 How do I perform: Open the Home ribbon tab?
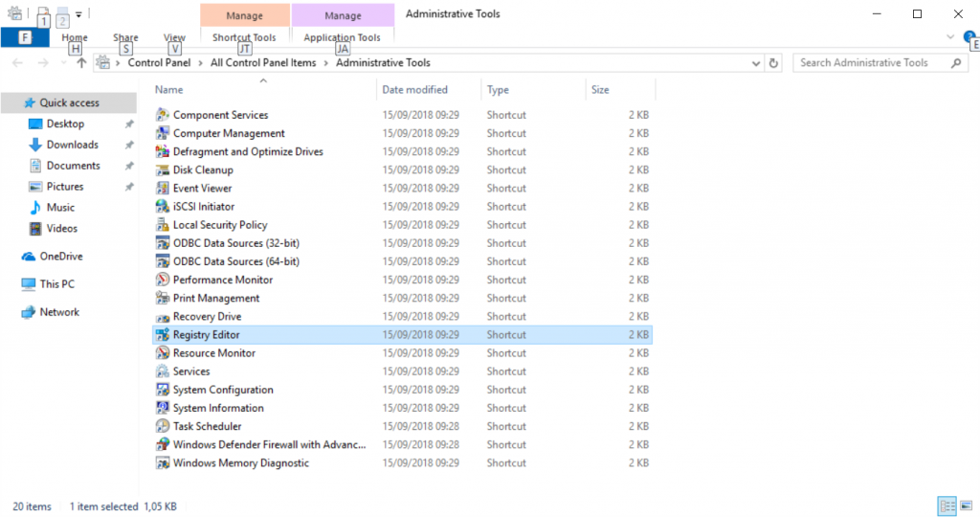coord(75,37)
